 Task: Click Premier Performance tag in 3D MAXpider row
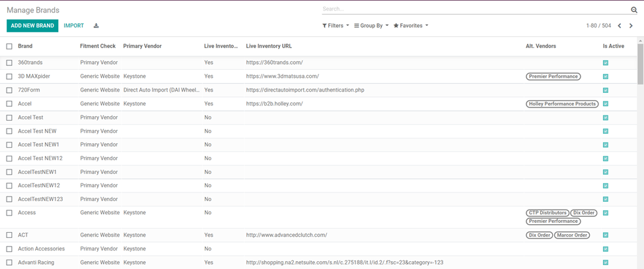553,76
